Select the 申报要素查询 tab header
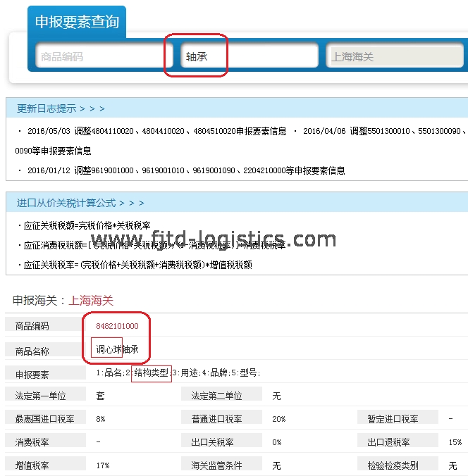 [77, 22]
